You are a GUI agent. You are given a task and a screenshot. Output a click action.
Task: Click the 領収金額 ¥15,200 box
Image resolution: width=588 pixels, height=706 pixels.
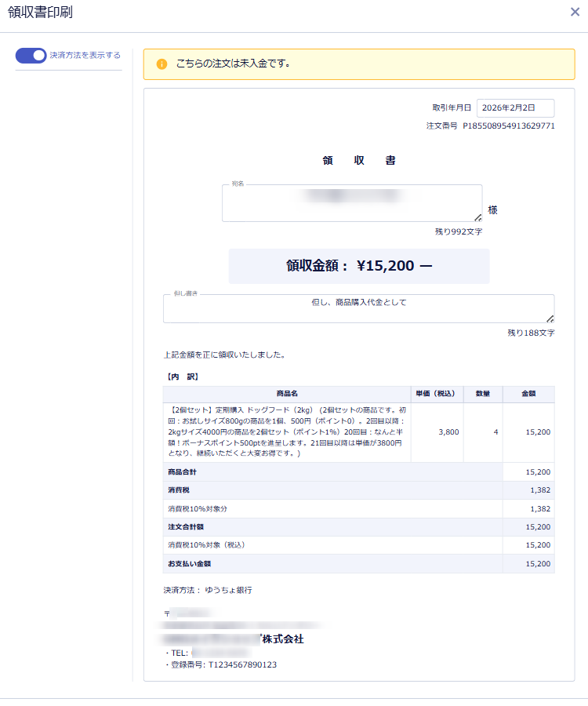(358, 266)
